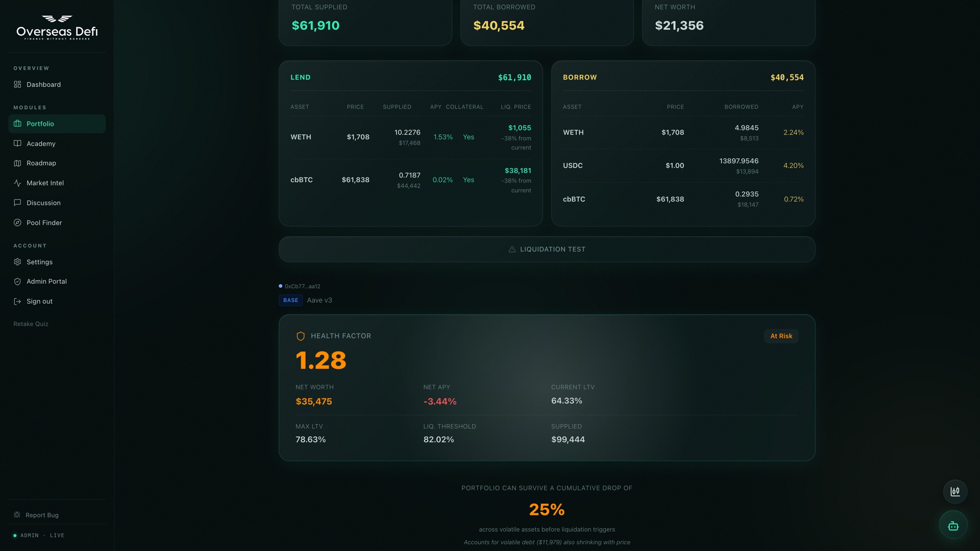Click the Academy book icon
This screenshot has width=980, height=551.
(x=17, y=144)
